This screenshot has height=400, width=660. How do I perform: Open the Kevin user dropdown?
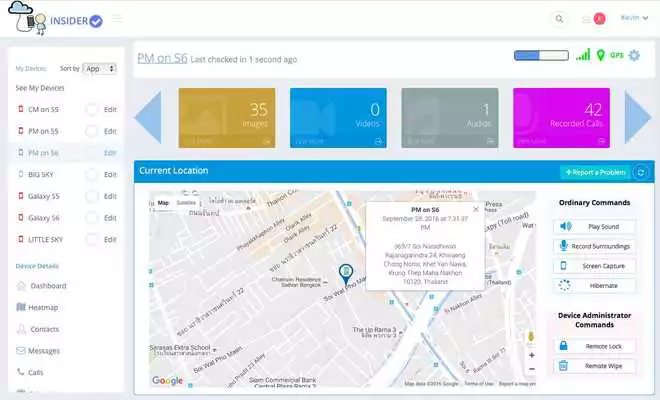(634, 18)
